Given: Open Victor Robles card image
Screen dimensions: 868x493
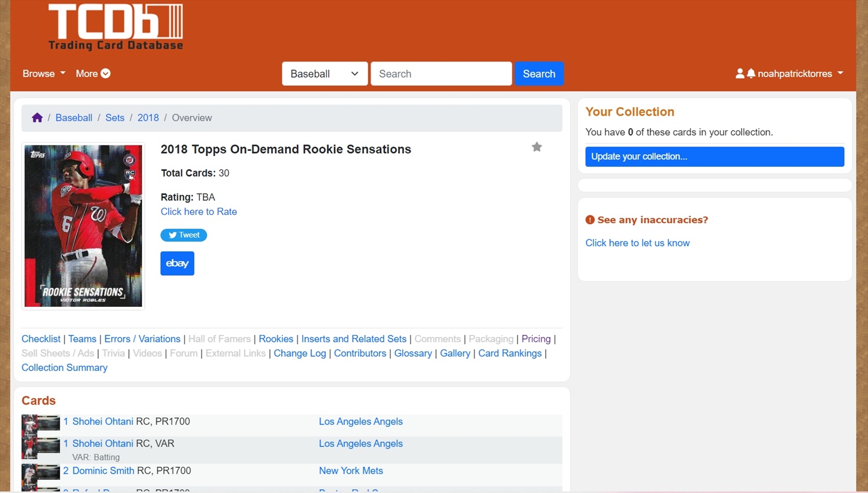Looking at the screenshot, I should pos(83,226).
